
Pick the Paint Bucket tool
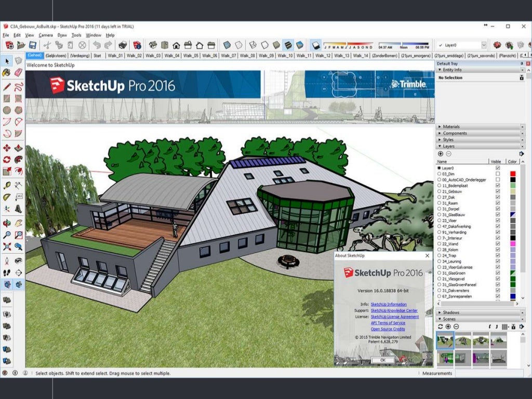pos(7,72)
